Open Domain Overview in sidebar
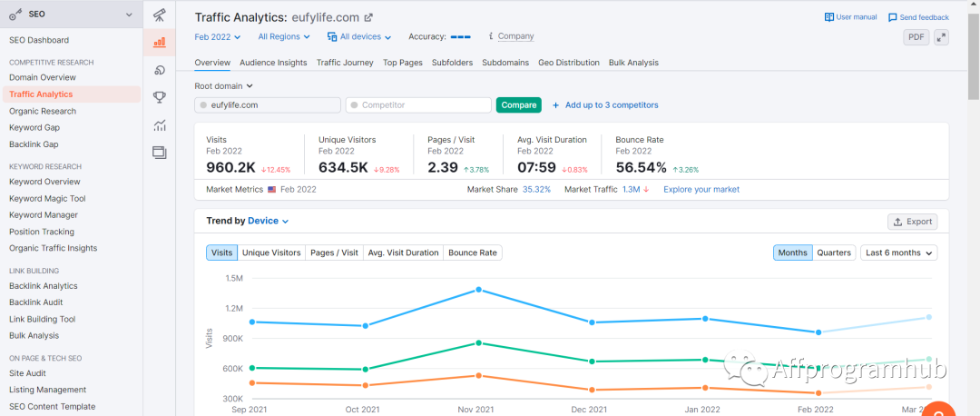Image resolution: width=980 pixels, height=416 pixels. pos(43,77)
